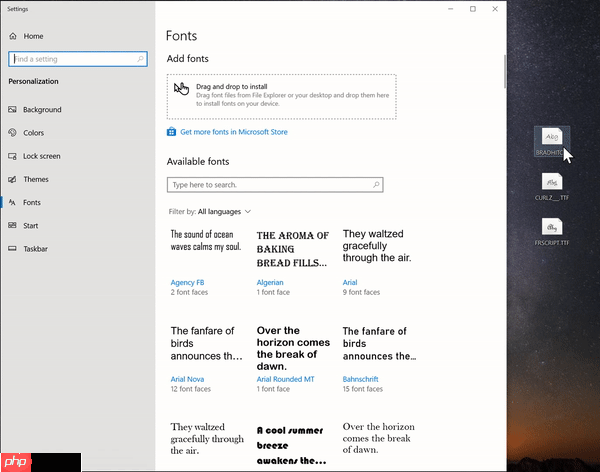Select Fonts in the sidebar
600x472 pixels.
[32, 203]
